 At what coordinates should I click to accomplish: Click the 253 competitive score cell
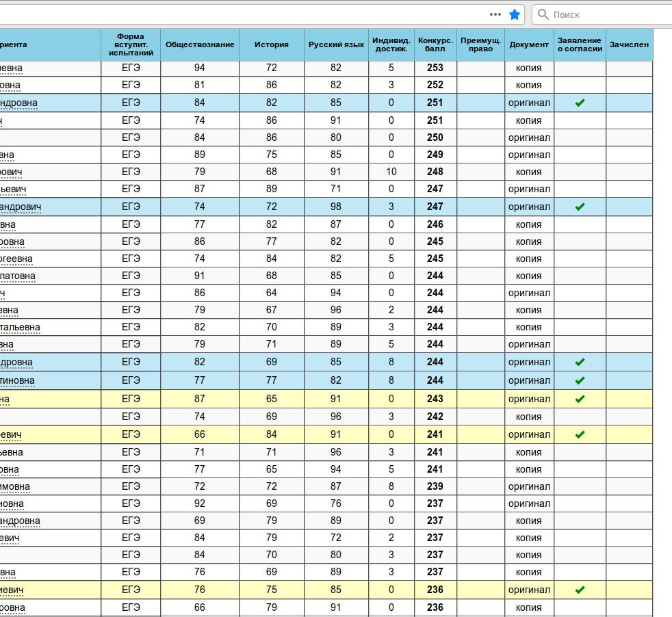(435, 68)
